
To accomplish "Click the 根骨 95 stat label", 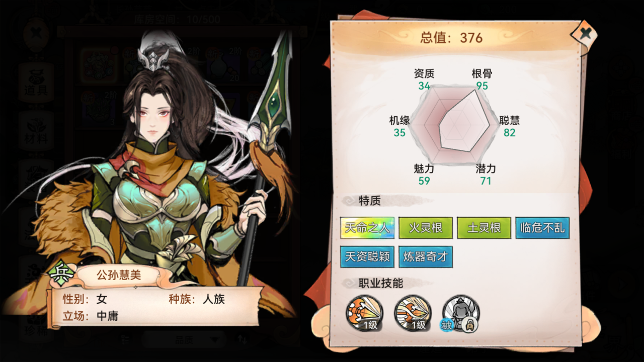I will 482,79.
